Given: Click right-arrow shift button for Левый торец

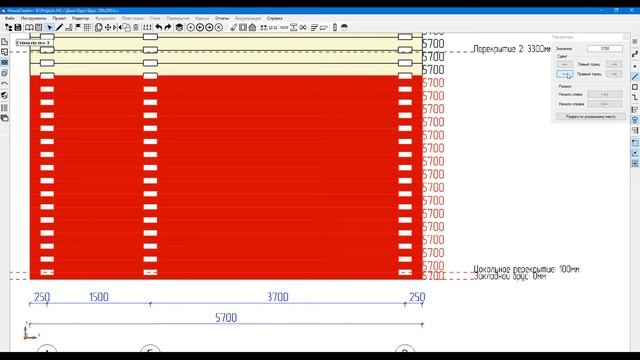Looking at the screenshot, I should pyautogui.click(x=614, y=64).
